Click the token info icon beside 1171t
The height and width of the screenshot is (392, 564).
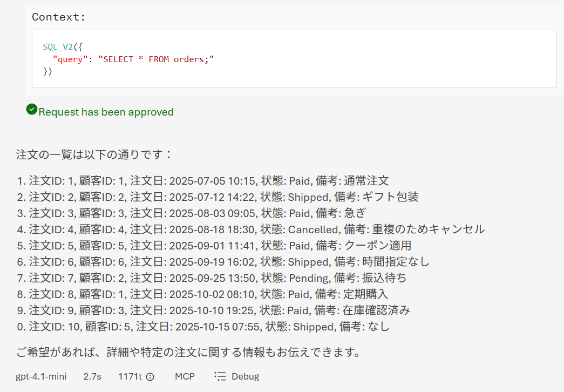[x=151, y=377]
